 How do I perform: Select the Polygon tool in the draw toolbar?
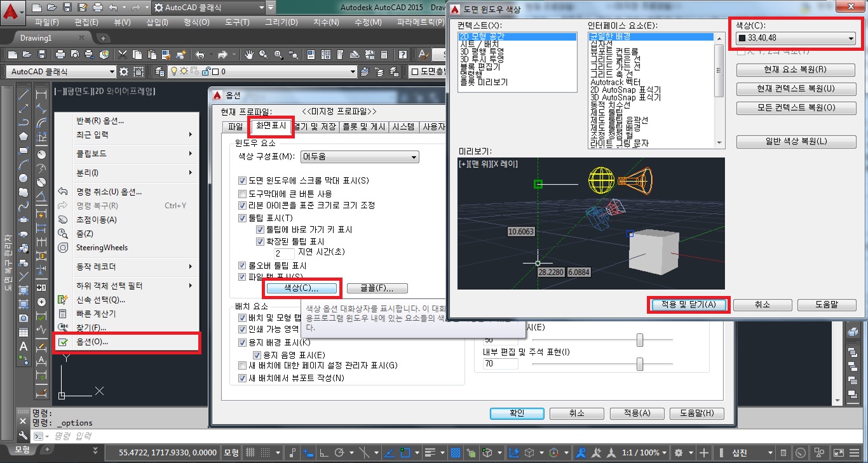pyautogui.click(x=24, y=136)
